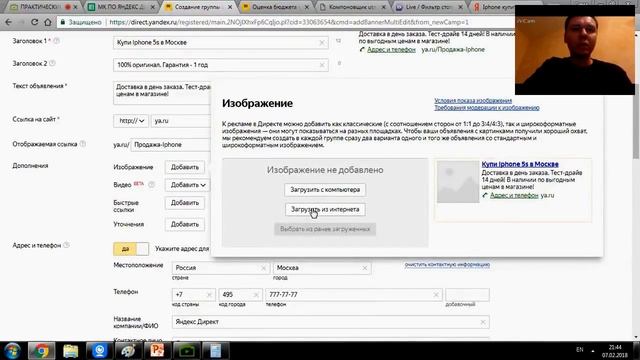
Task: Click the browser back arrow
Action: click(9, 22)
